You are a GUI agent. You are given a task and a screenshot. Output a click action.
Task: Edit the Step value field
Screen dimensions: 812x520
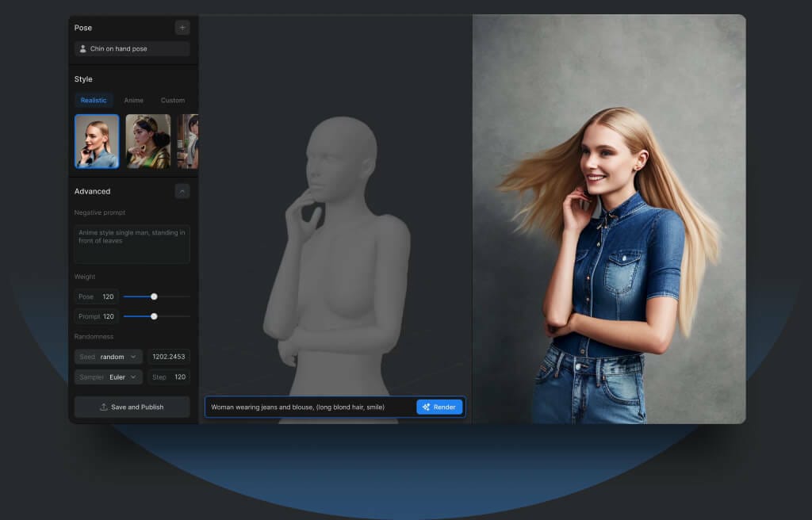[x=169, y=377]
